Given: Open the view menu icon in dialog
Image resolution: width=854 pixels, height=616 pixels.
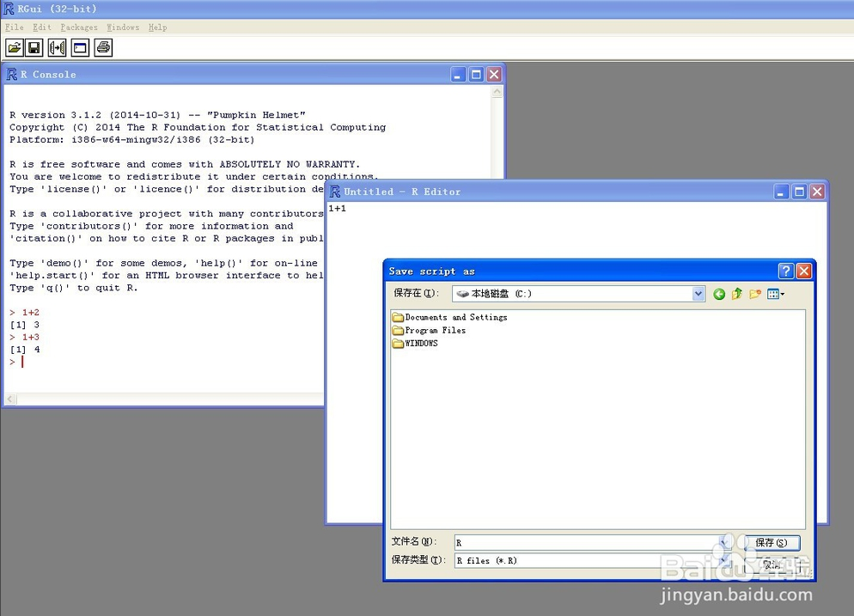Looking at the screenshot, I should pos(776,294).
